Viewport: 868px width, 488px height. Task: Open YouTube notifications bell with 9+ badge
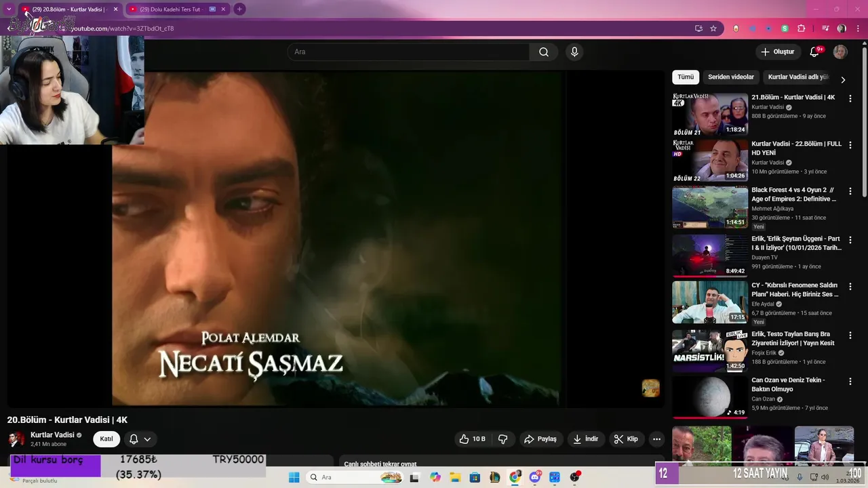click(x=814, y=52)
